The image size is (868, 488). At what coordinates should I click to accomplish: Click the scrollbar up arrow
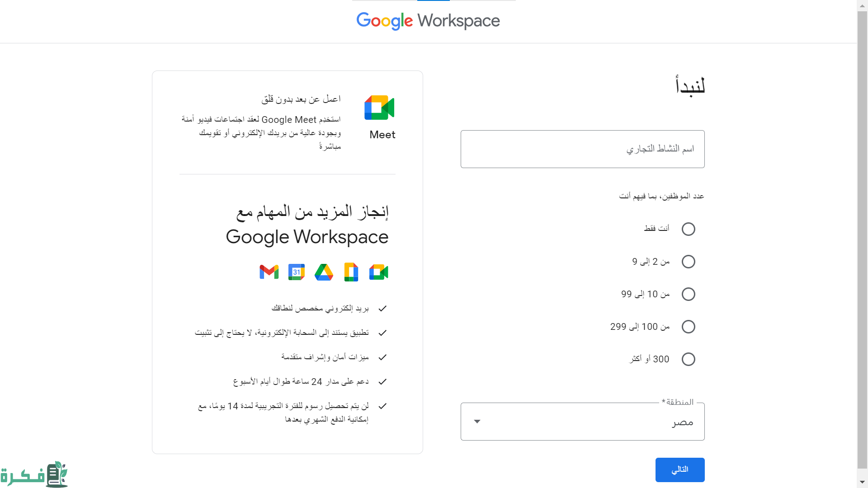click(862, 5)
